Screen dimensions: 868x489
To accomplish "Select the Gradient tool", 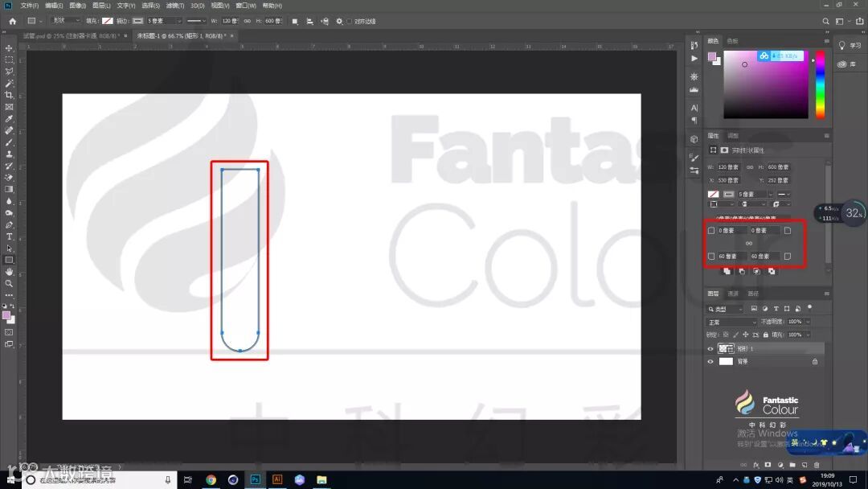I will (9, 189).
